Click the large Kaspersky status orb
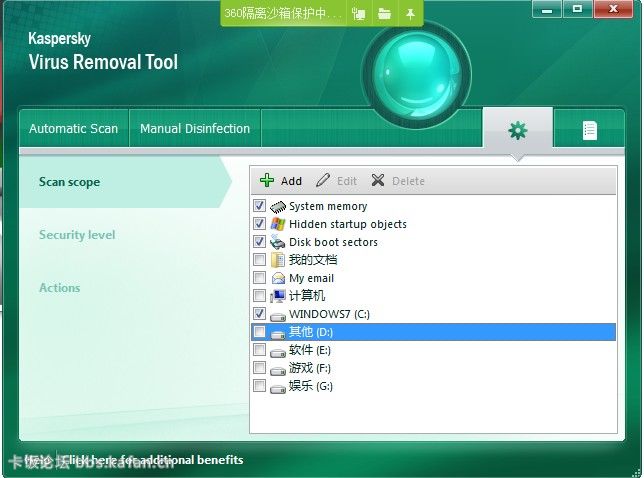This screenshot has width=644, height=478. pyautogui.click(x=416, y=75)
